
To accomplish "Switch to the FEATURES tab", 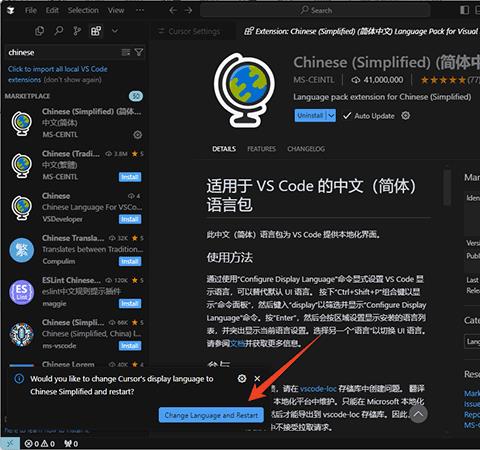I will [x=262, y=149].
